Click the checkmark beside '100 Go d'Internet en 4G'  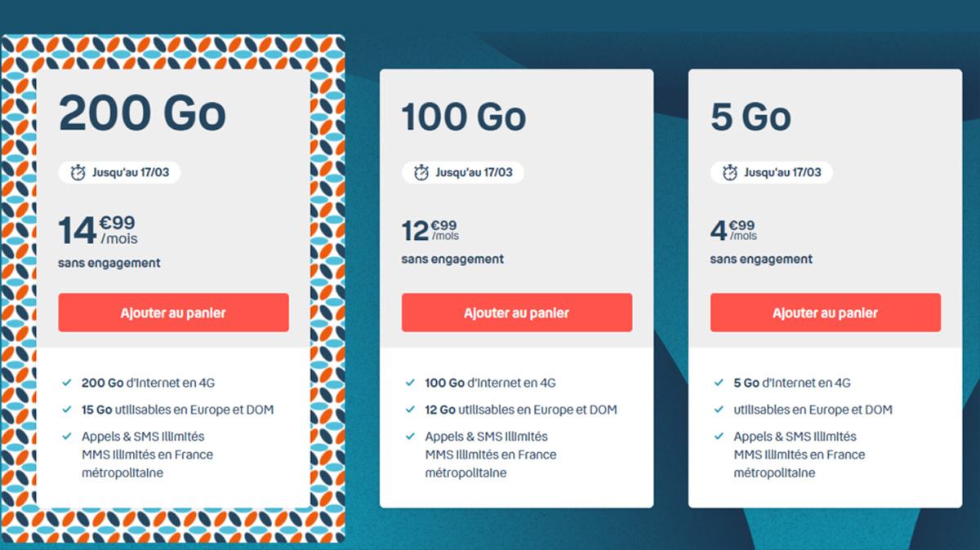tap(410, 382)
